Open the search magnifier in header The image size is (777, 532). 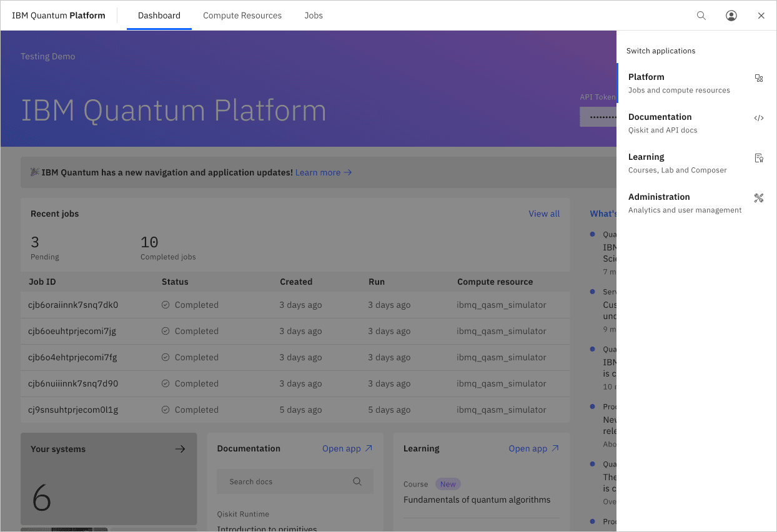(x=701, y=16)
